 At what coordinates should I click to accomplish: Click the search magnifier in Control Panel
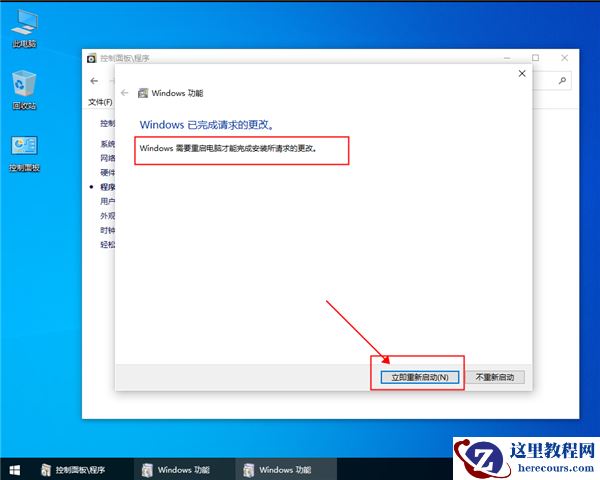tap(562, 80)
